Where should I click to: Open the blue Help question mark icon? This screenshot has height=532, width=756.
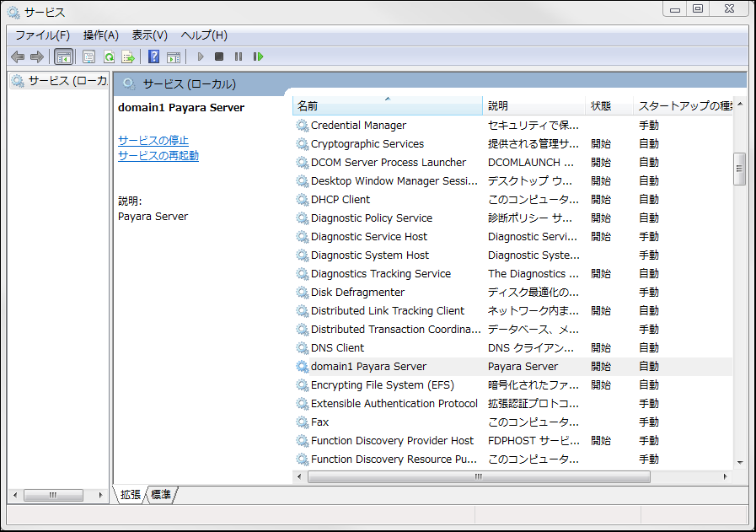(153, 56)
